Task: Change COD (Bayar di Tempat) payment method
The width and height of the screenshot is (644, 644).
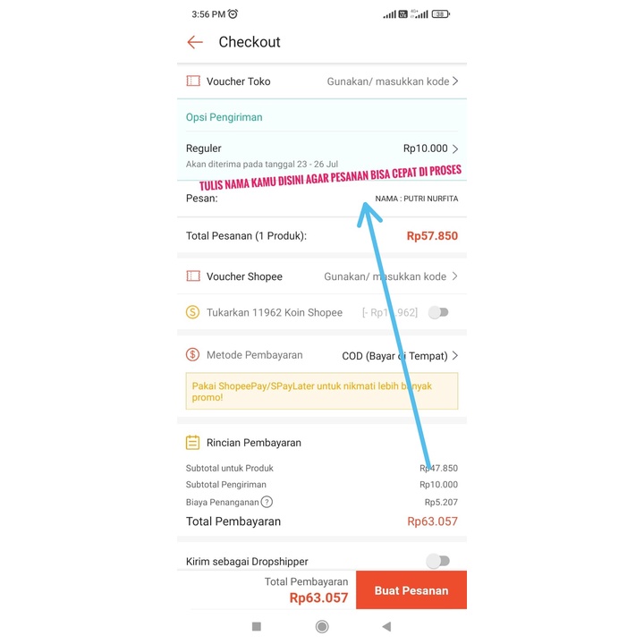Action: (400, 356)
